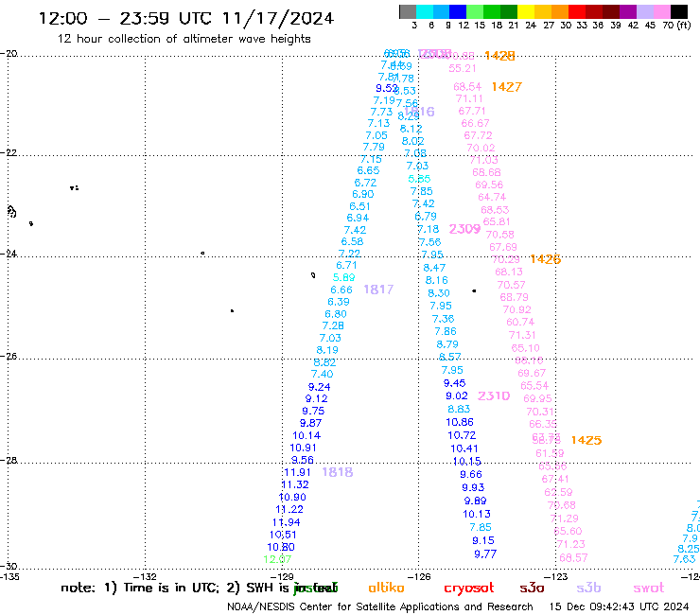Click the pink swot value '71.11'

click(x=469, y=98)
